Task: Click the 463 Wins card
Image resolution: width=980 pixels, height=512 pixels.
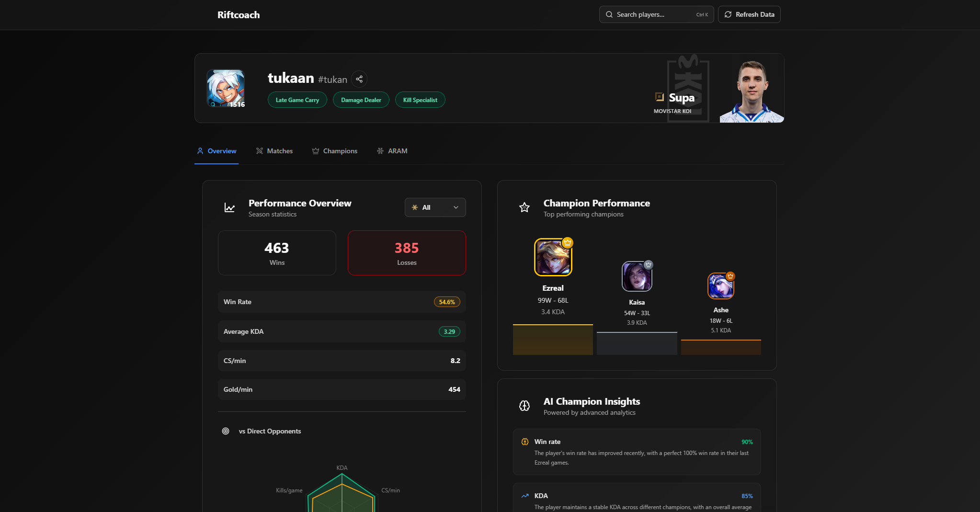Action: click(277, 253)
